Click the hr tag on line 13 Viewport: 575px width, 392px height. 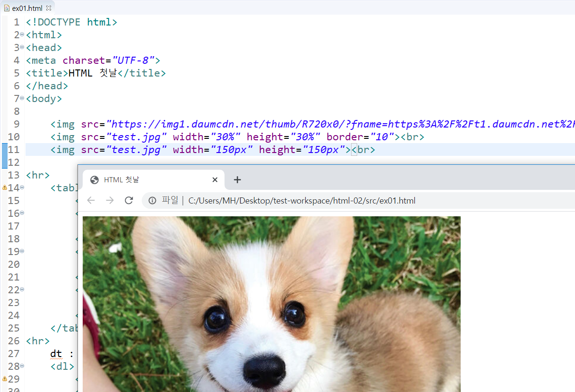pos(38,175)
